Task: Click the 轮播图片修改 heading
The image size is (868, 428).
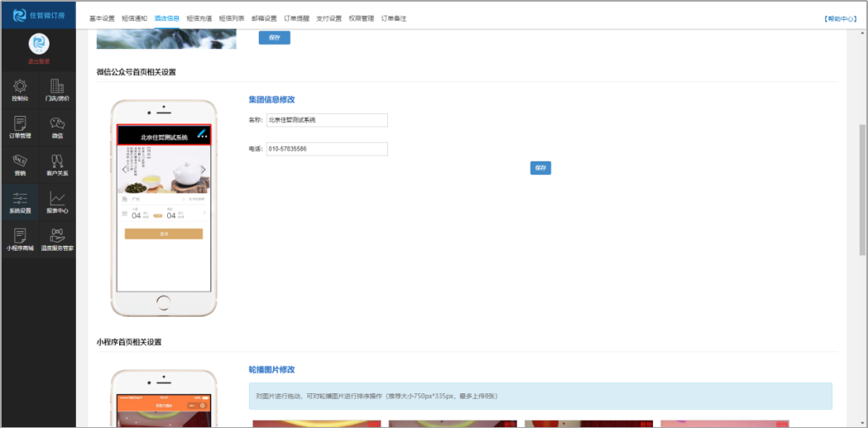Action: [271, 369]
